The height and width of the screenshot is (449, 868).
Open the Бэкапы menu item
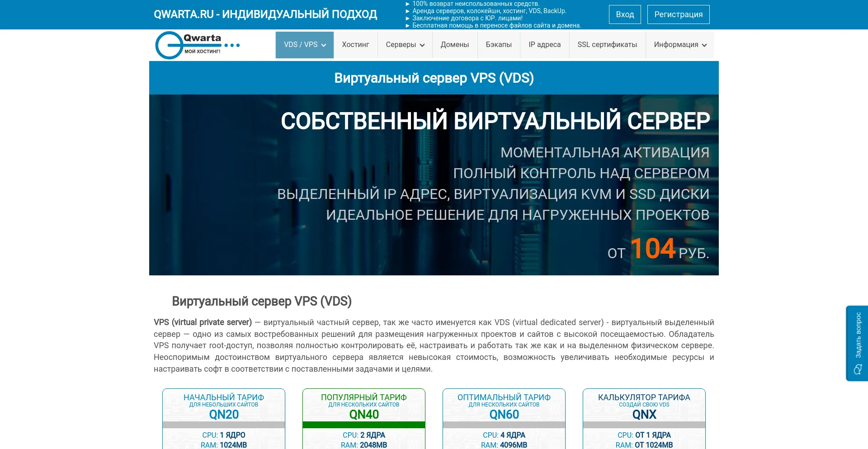[x=499, y=45]
